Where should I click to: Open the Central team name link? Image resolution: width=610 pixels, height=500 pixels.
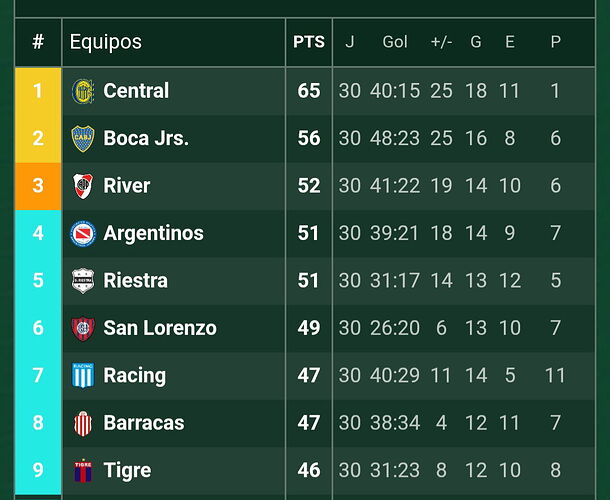pos(136,91)
